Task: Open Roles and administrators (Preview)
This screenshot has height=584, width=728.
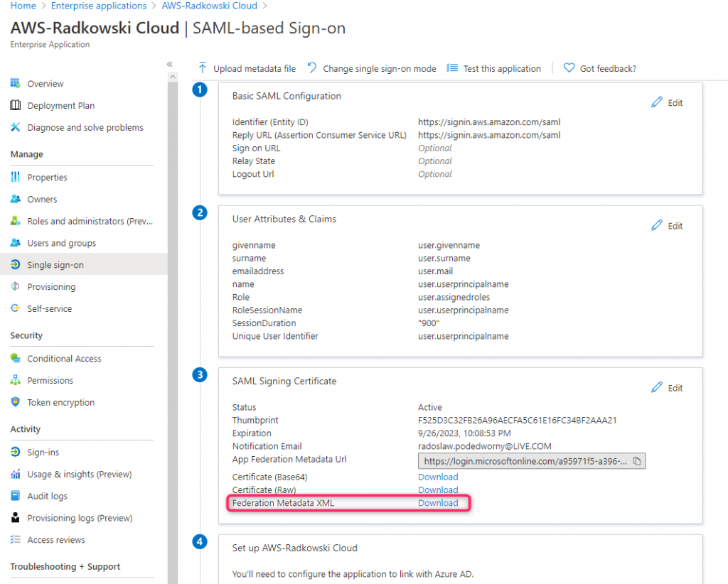Action: pos(90,221)
